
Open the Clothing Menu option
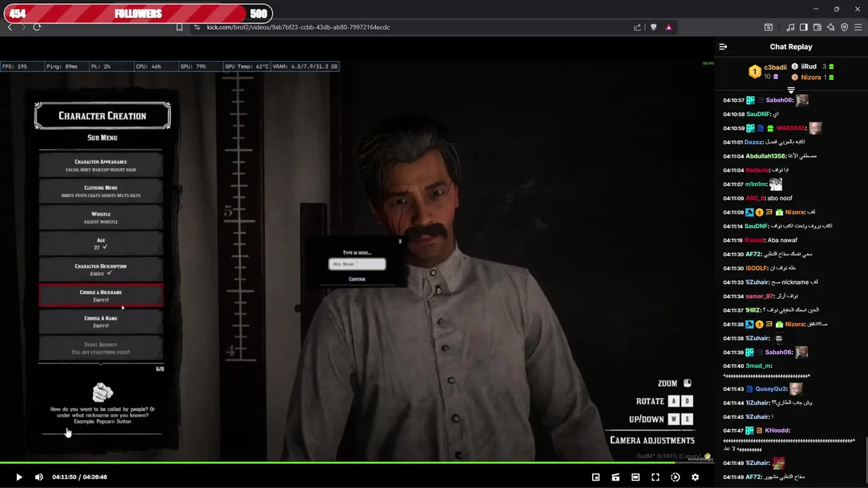(x=101, y=191)
